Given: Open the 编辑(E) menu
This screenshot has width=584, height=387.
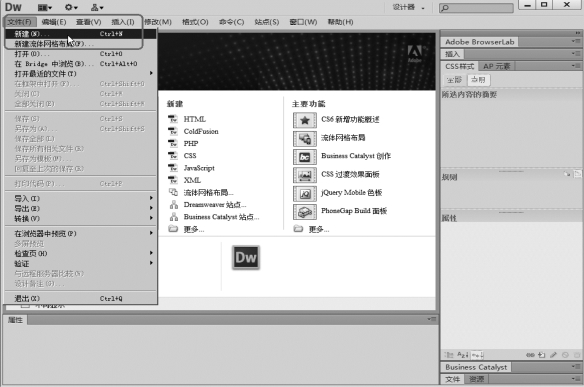Looking at the screenshot, I should 54,22.
